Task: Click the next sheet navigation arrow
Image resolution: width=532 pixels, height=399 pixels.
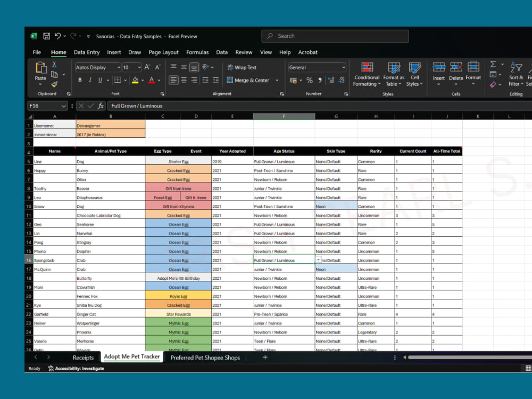Action: [48, 357]
